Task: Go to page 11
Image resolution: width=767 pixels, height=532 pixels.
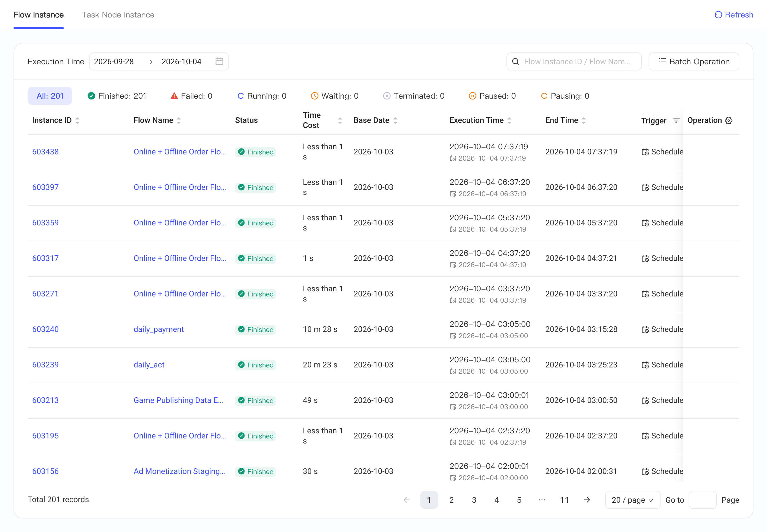Action: coord(564,500)
